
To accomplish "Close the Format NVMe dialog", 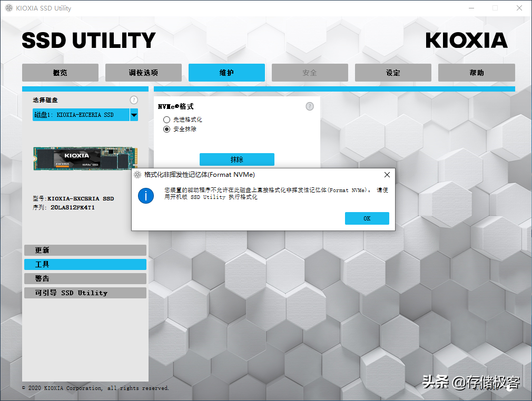I will click(x=387, y=175).
